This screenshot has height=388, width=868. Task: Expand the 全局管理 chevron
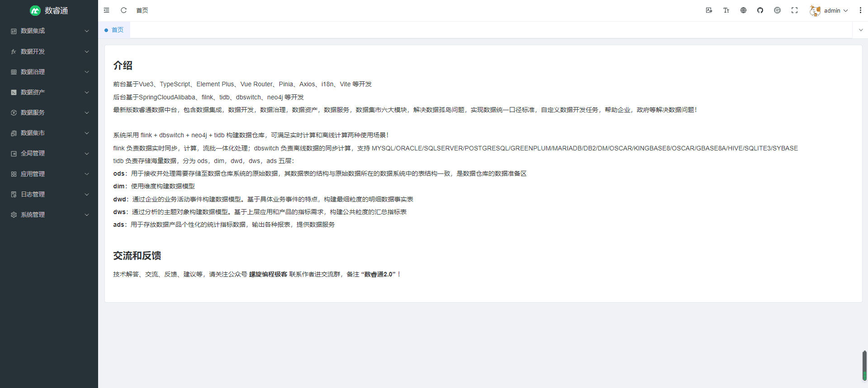87,154
